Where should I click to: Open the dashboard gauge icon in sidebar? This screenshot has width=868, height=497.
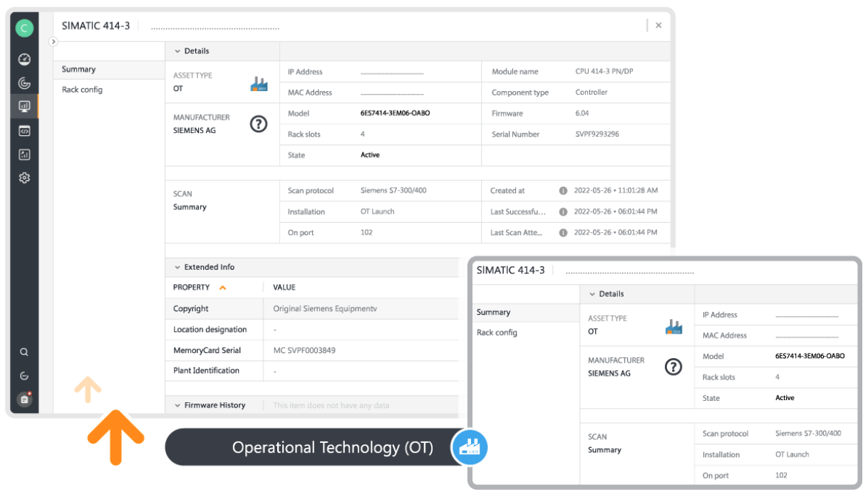[24, 60]
